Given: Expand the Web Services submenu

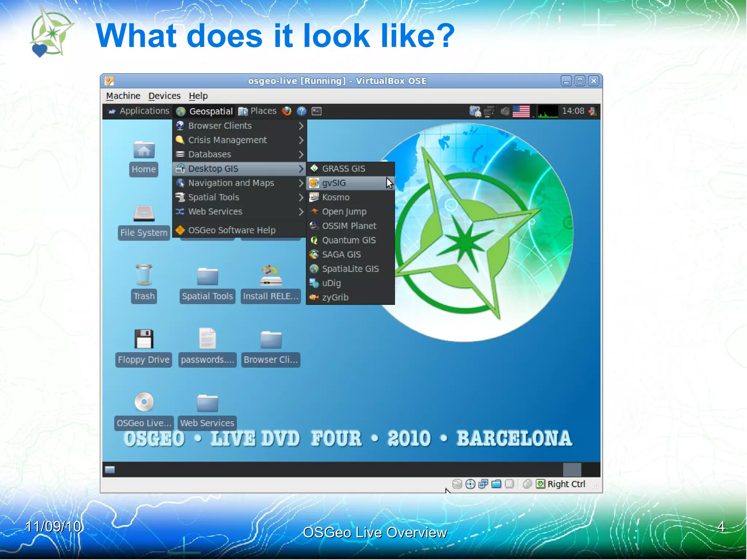Looking at the screenshot, I should 239,211.
